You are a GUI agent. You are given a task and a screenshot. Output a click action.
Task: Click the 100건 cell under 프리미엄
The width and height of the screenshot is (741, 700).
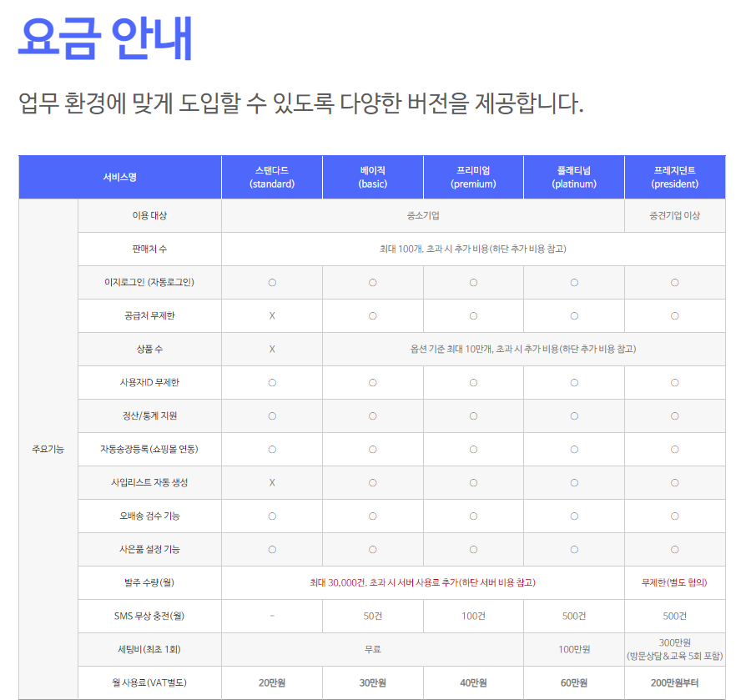click(x=473, y=617)
